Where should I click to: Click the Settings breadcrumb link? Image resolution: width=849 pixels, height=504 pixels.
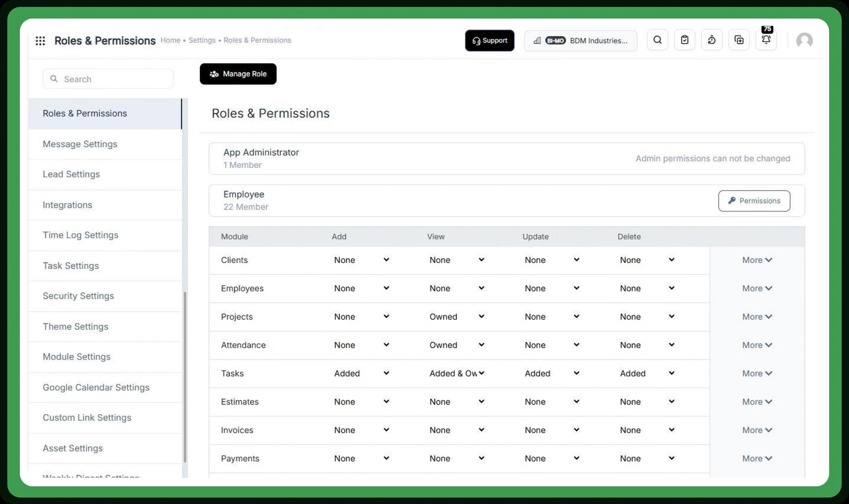202,40
